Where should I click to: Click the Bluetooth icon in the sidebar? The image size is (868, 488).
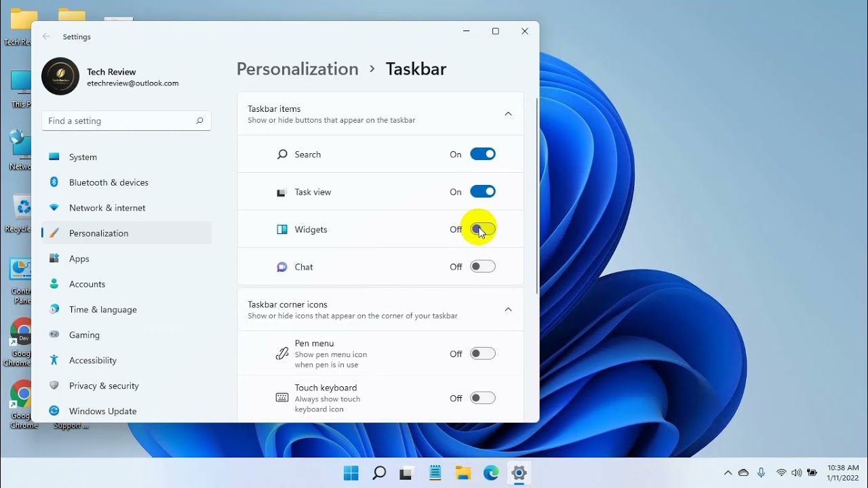(54, 182)
